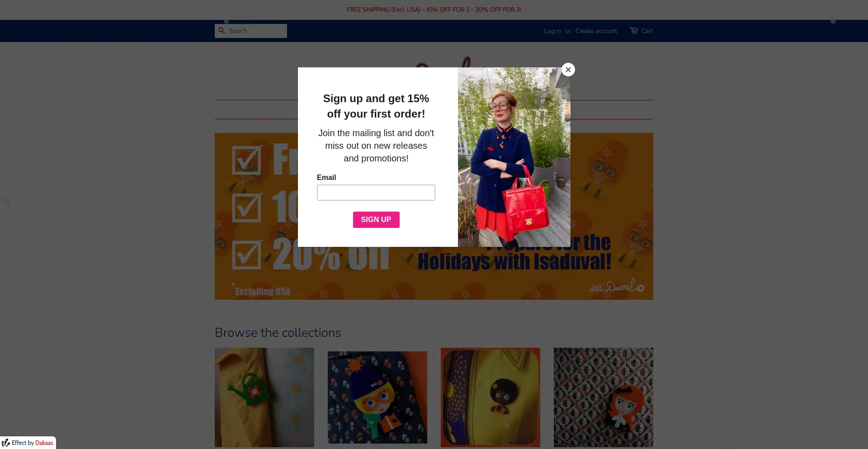Screen dimensions: 868x449
Task: Click the search magnifier icon
Action: 222,30
